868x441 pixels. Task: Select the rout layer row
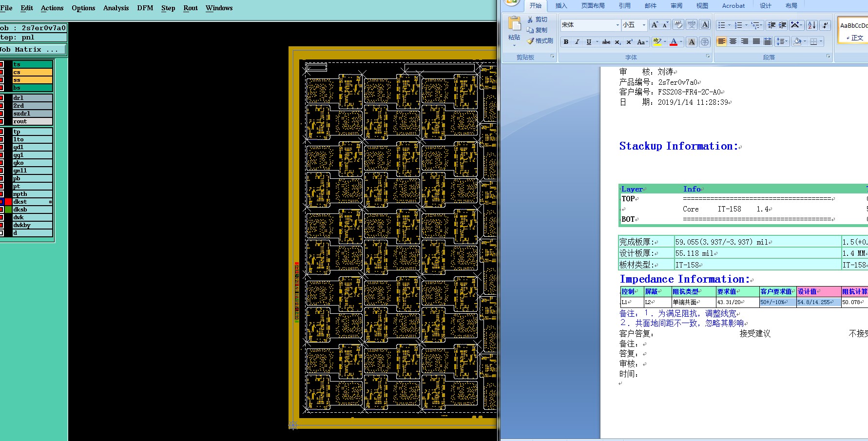pyautogui.click(x=33, y=121)
